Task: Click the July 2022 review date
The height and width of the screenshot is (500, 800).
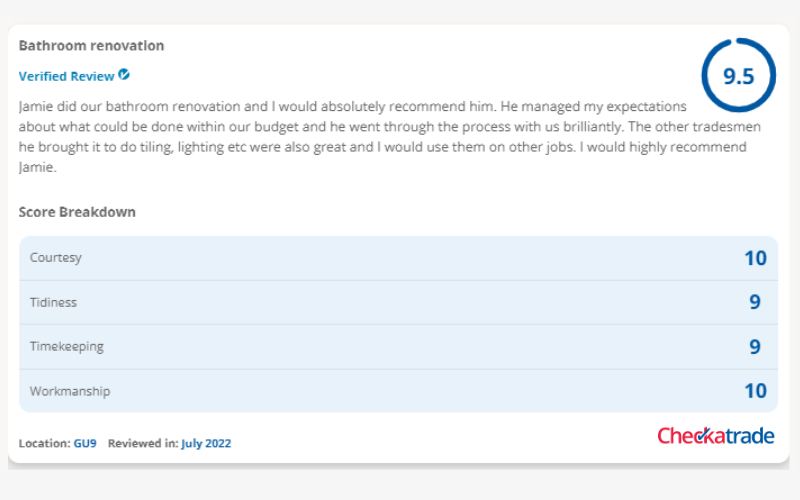Action: click(206, 443)
